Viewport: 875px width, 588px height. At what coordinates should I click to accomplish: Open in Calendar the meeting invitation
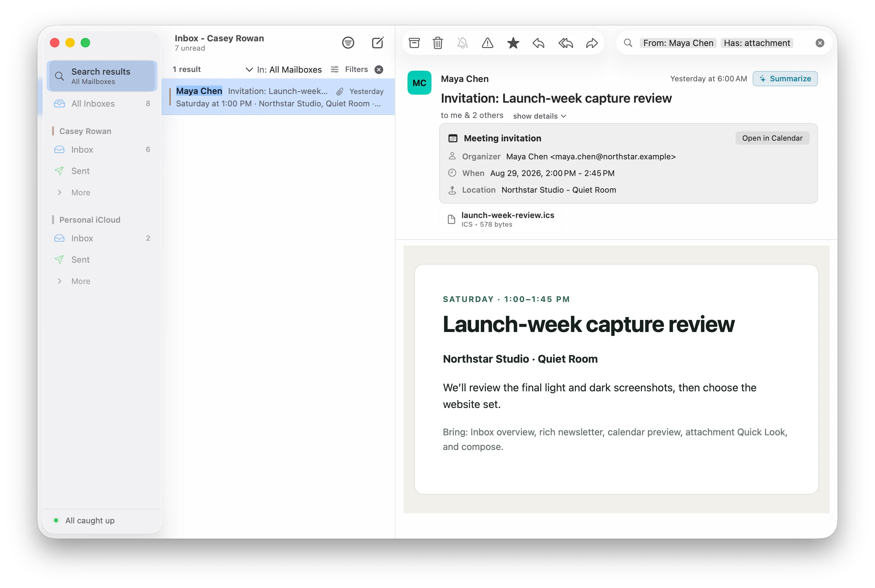point(772,138)
